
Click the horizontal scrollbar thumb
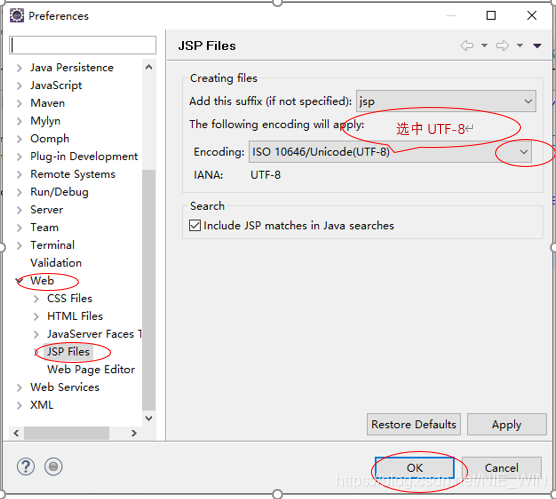click(67, 433)
